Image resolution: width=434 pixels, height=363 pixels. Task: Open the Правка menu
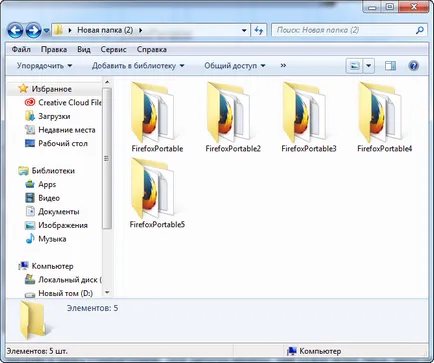tap(54, 49)
